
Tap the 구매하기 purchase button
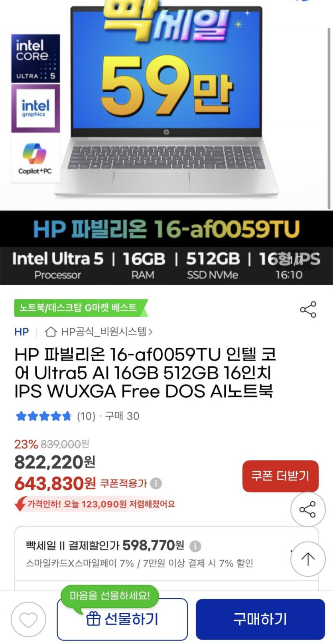pos(260,619)
